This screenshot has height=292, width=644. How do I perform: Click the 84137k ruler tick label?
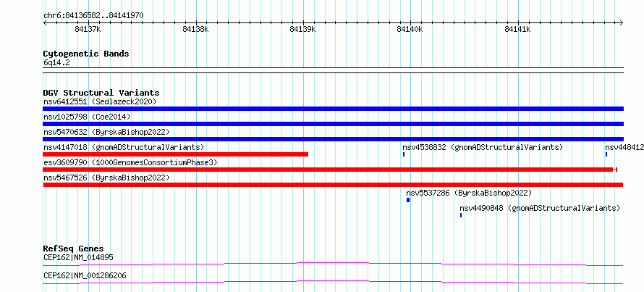coord(88,29)
